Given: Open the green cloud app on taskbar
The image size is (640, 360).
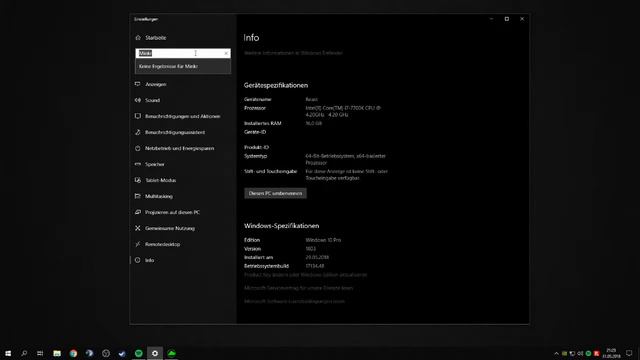Looking at the screenshot, I should point(171,353).
